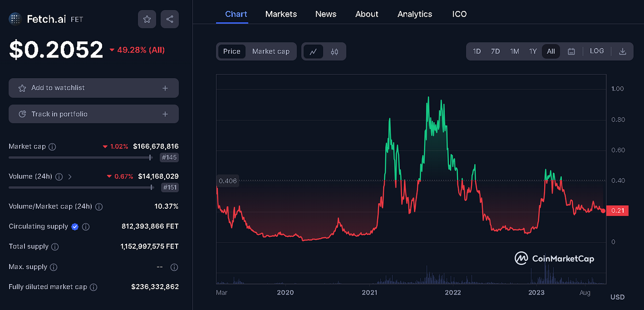This screenshot has height=310, width=644.
Task: Open the Analytics tab
Action: coord(415,14)
